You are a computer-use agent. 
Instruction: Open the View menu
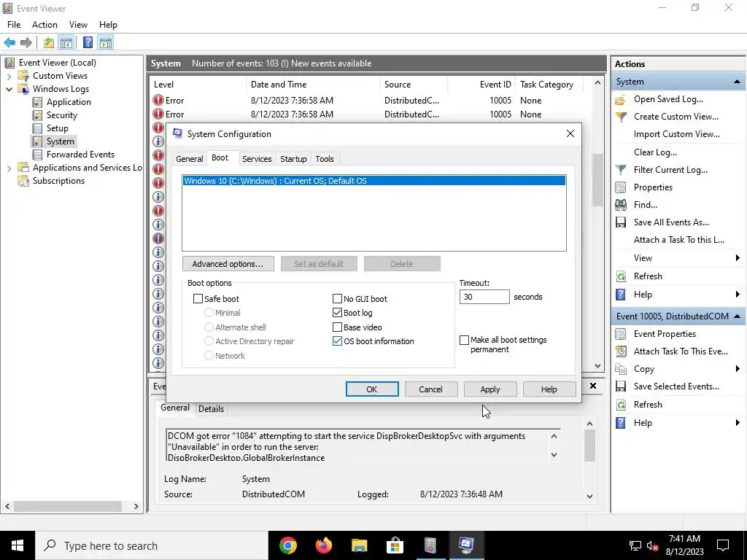point(78,25)
